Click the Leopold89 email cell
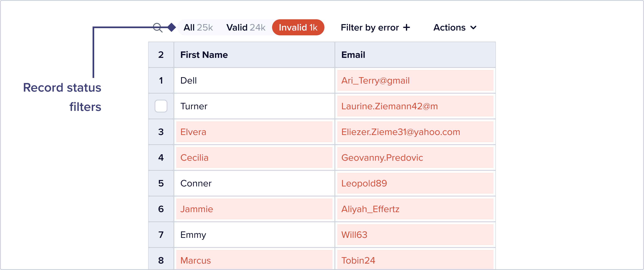 point(415,183)
